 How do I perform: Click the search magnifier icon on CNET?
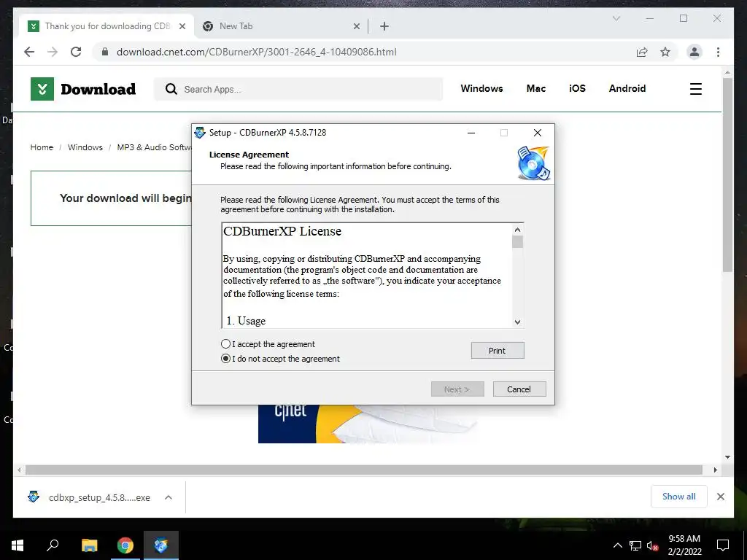pos(171,89)
